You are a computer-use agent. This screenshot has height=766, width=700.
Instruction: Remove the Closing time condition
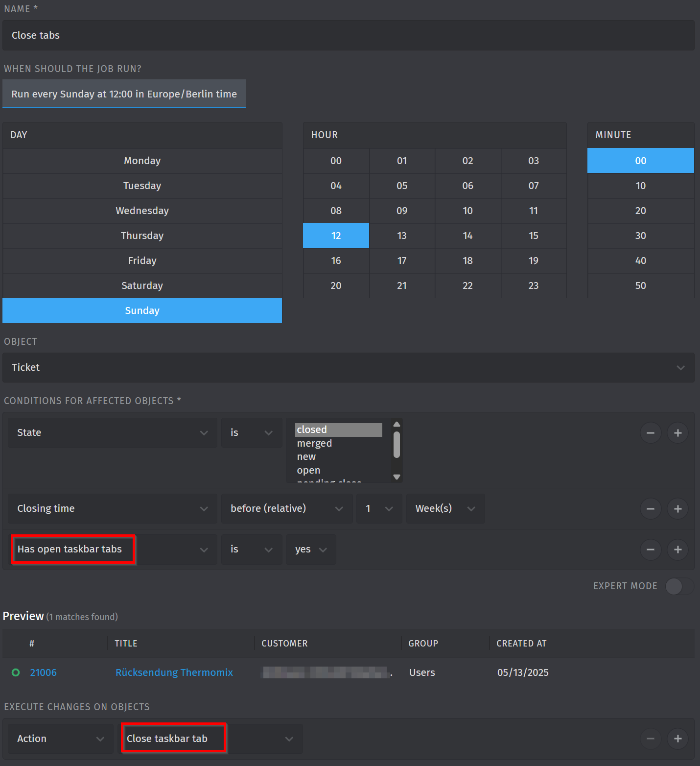[x=650, y=509]
